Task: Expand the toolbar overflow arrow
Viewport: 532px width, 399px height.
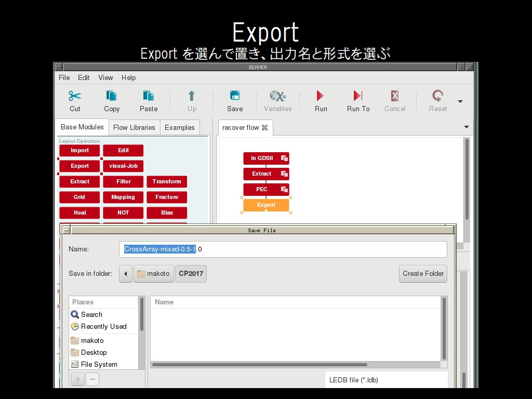Action: tap(460, 101)
